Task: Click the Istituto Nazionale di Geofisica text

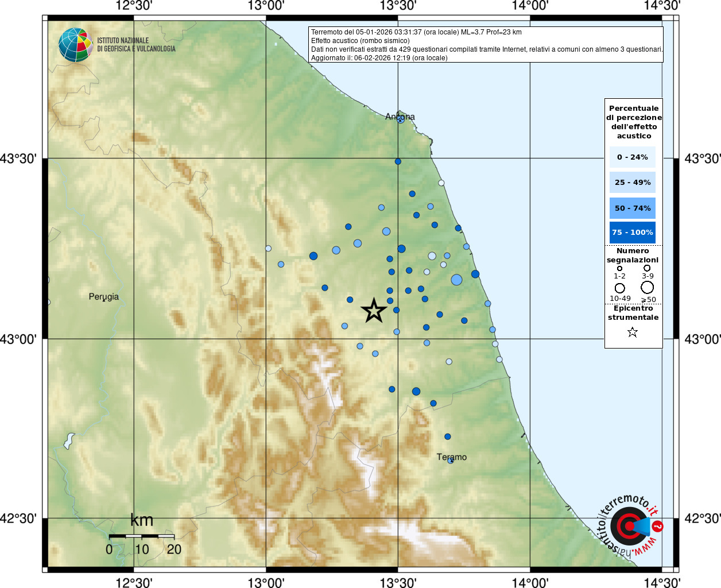Action: (136, 45)
